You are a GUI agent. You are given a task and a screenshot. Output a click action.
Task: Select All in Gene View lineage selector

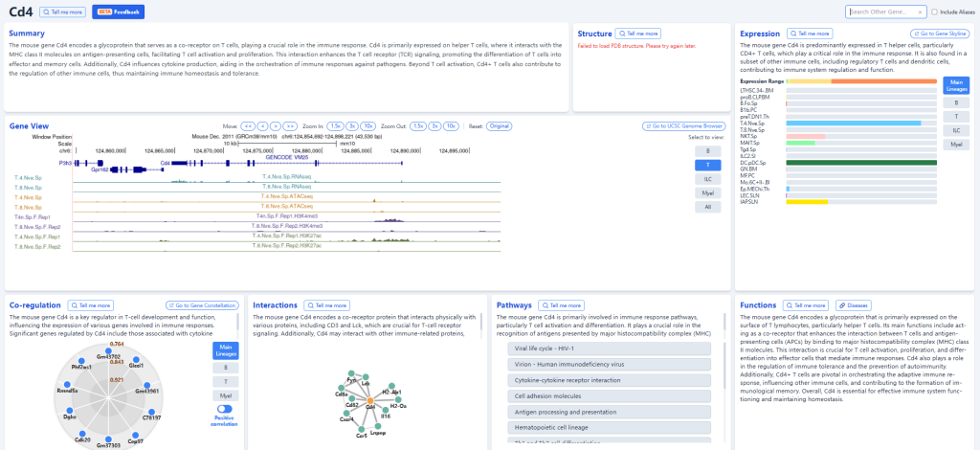(x=707, y=208)
